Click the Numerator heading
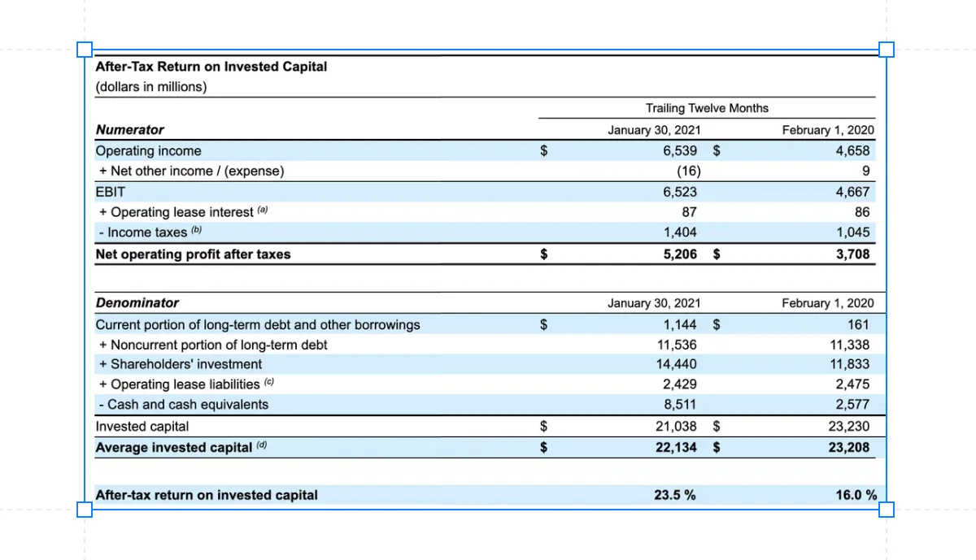Screen dimensions: 976x560 coord(130,130)
